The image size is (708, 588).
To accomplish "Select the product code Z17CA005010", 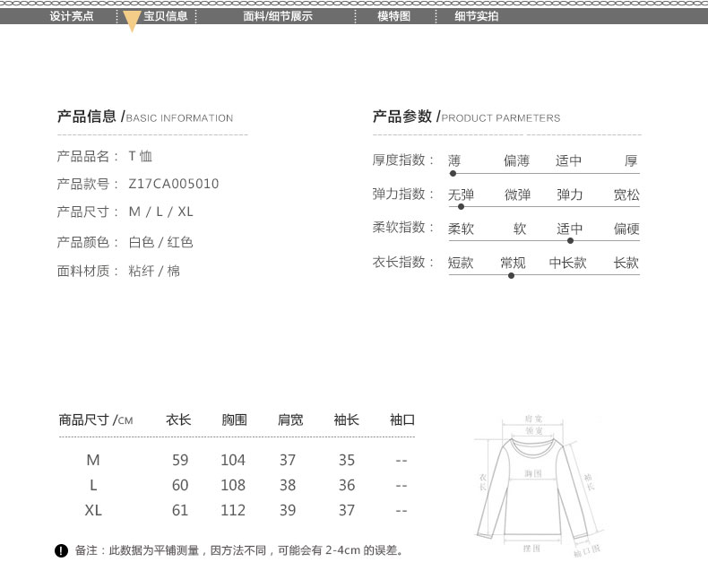I will (174, 184).
